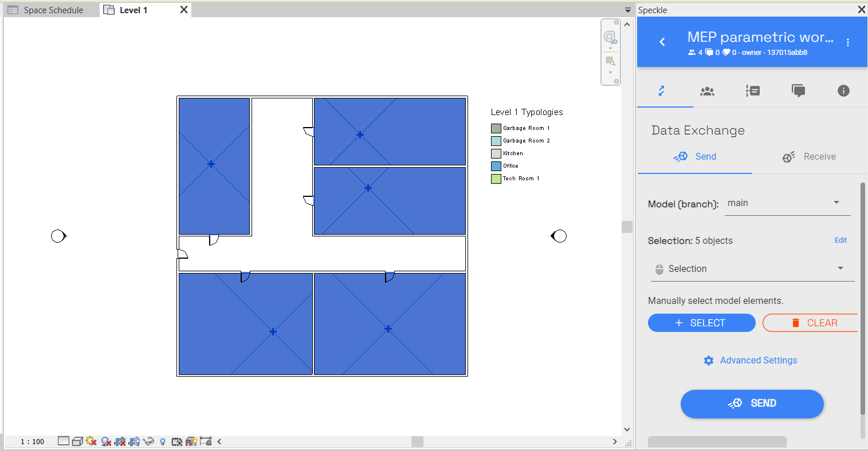This screenshot has height=451, width=868.
Task: Click the Speckle branches list icon
Action: pos(753,90)
